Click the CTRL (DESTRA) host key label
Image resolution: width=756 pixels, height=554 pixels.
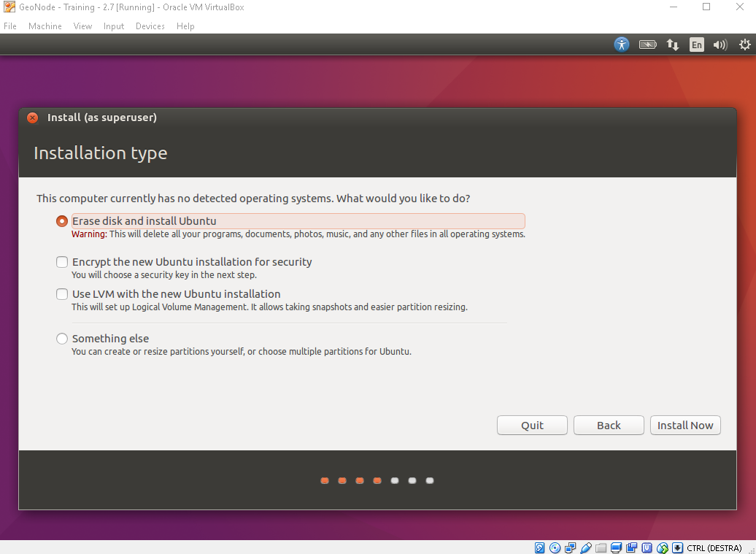[x=714, y=548]
